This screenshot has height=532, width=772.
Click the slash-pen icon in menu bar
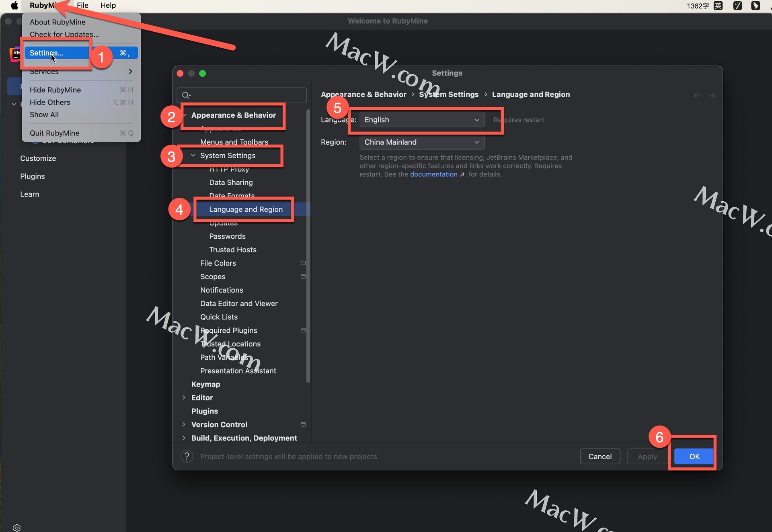pyautogui.click(x=738, y=6)
